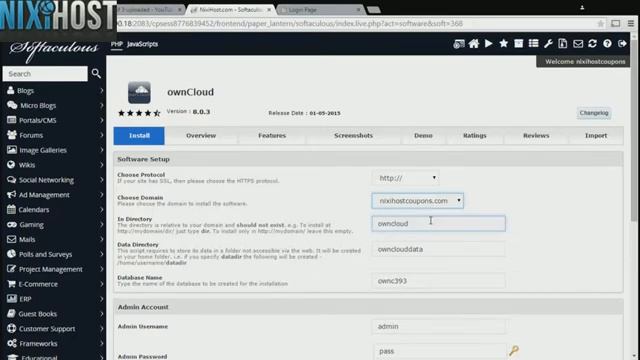This screenshot has width=640, height=360.
Task: Click the ownCloud star rating
Action: point(139,113)
